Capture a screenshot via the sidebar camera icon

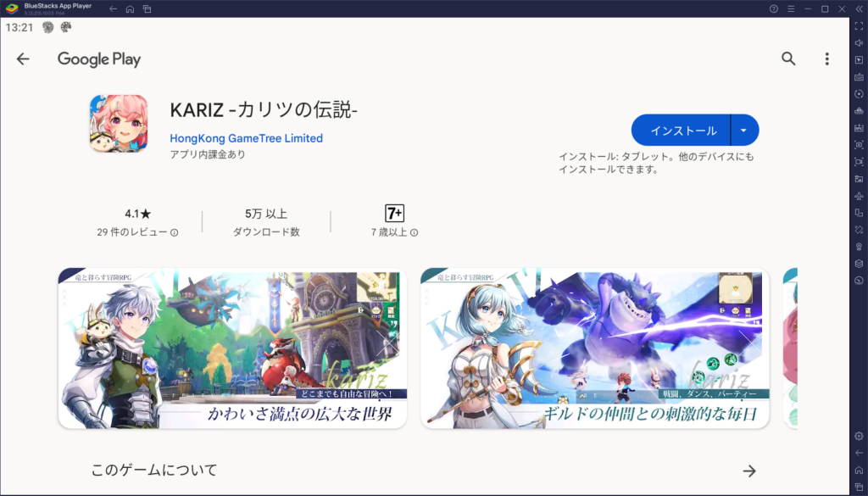click(x=858, y=146)
